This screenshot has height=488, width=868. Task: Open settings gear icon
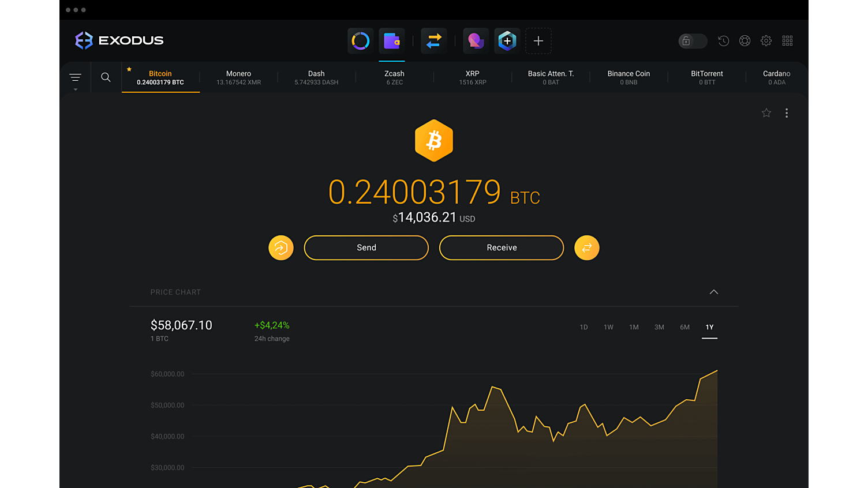pyautogui.click(x=766, y=41)
